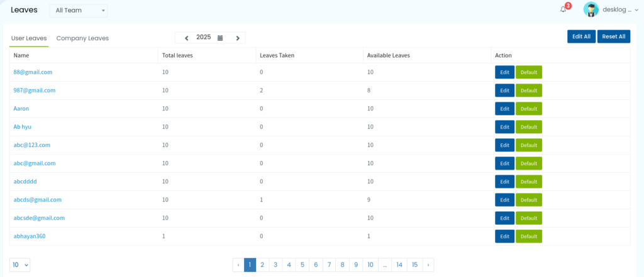Select the User Leaves tab
This screenshot has height=277, width=644.
[29, 38]
